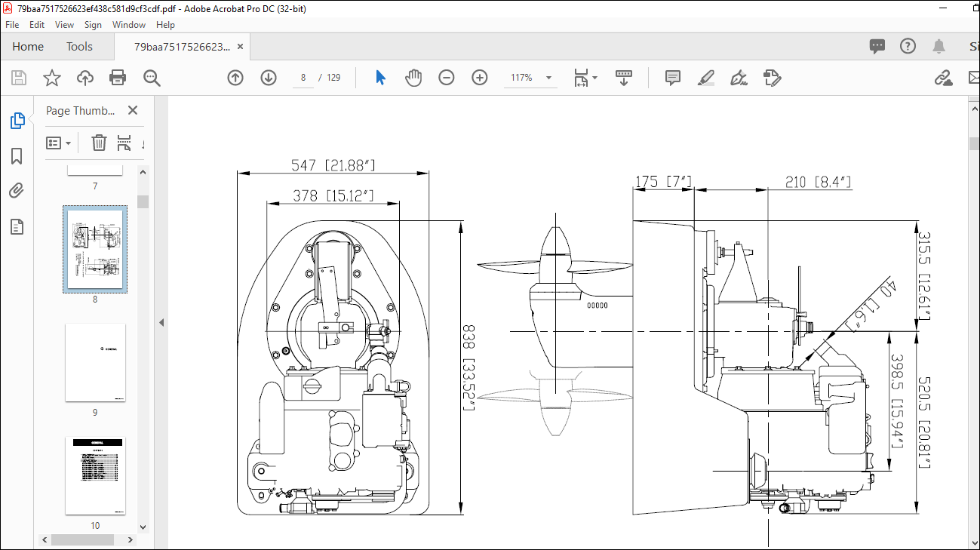Open the View menu
This screenshot has height=550, width=980.
click(65, 25)
